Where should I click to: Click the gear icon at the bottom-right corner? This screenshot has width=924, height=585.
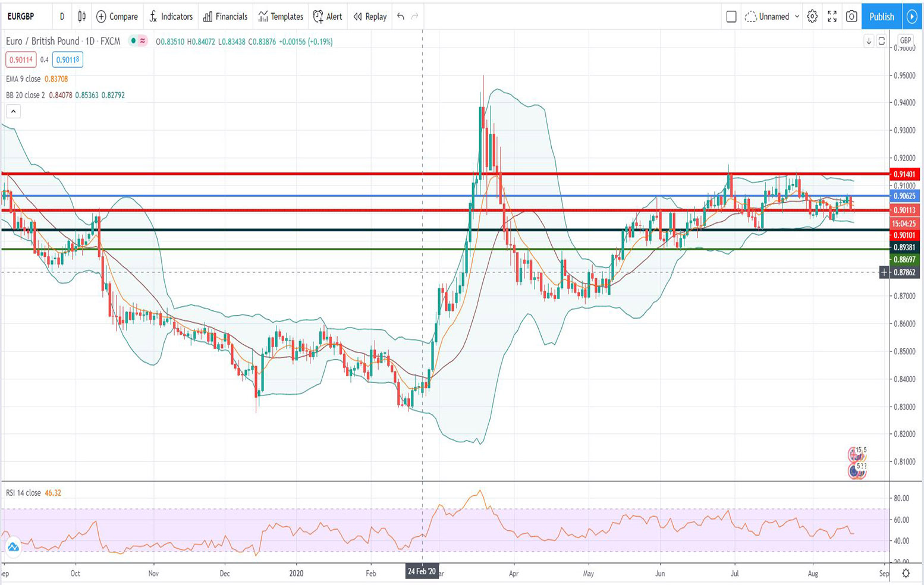pyautogui.click(x=906, y=572)
